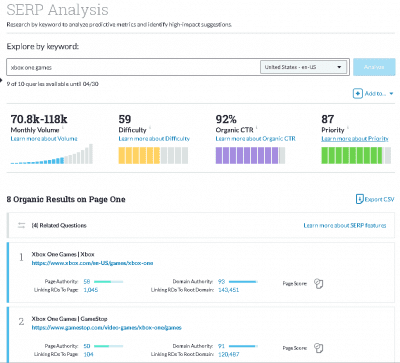Open Page Score icon for GameStop result

[x=319, y=348]
